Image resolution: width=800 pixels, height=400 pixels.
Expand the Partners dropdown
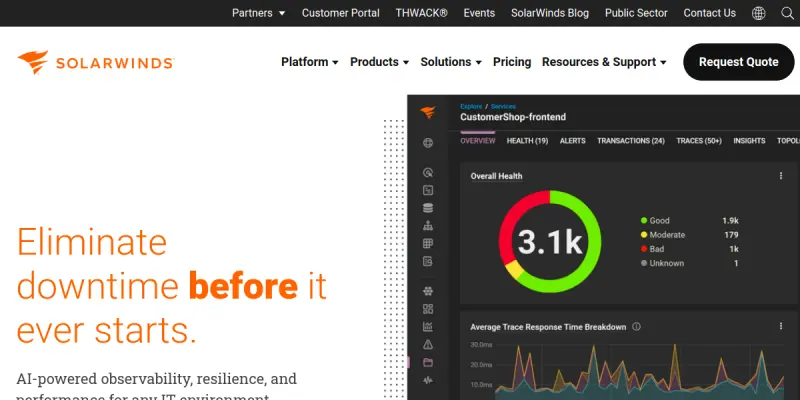click(259, 13)
